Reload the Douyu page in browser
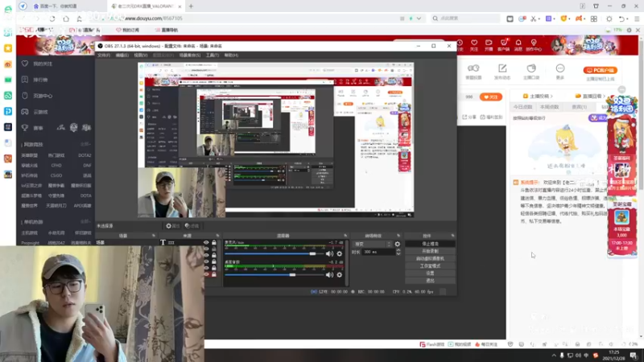The width and height of the screenshot is (644, 362). pyautogui.click(x=52, y=19)
